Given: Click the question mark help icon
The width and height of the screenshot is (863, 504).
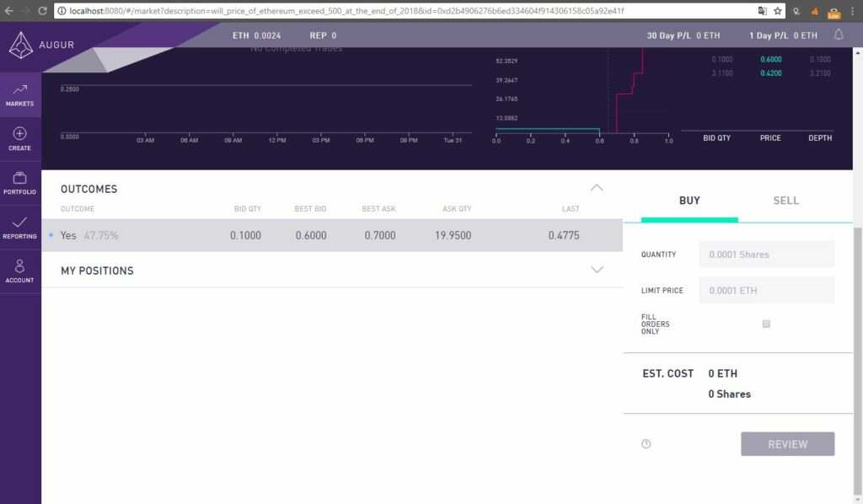Looking at the screenshot, I should point(646,444).
